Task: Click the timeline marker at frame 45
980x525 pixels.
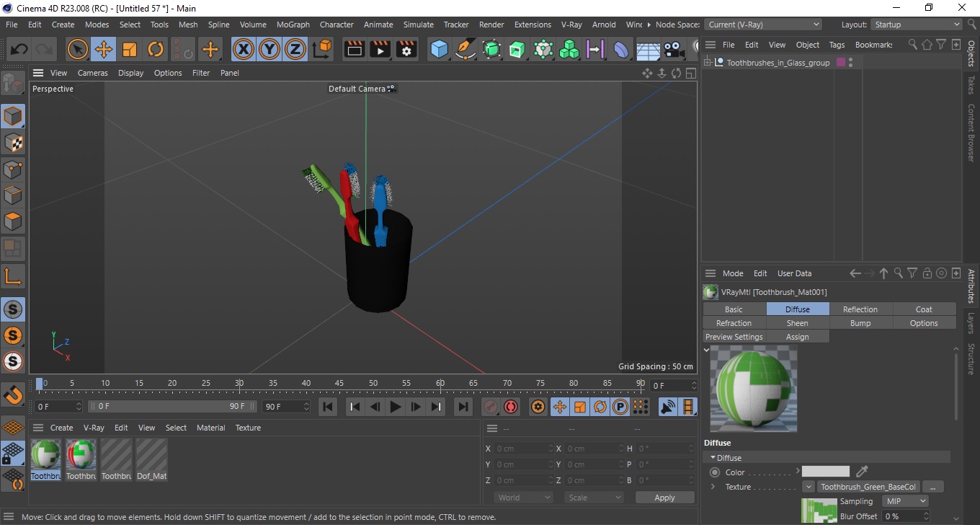Action: 339,383
